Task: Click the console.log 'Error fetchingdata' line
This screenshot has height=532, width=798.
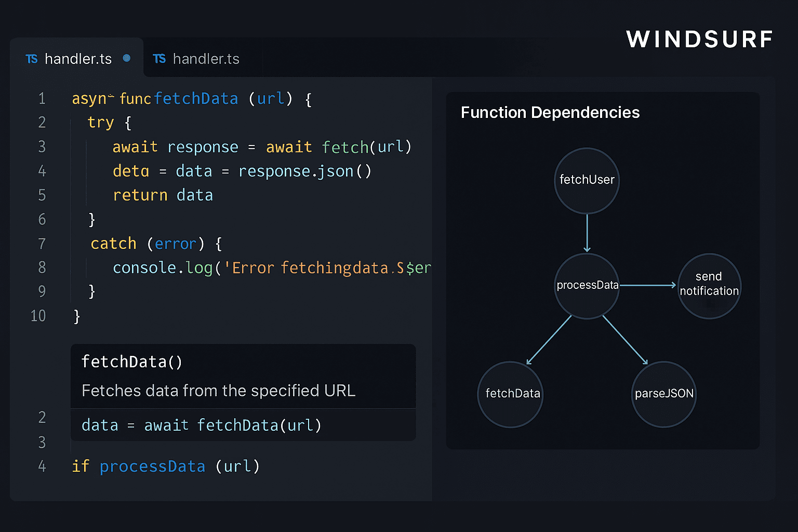Action: (272, 268)
